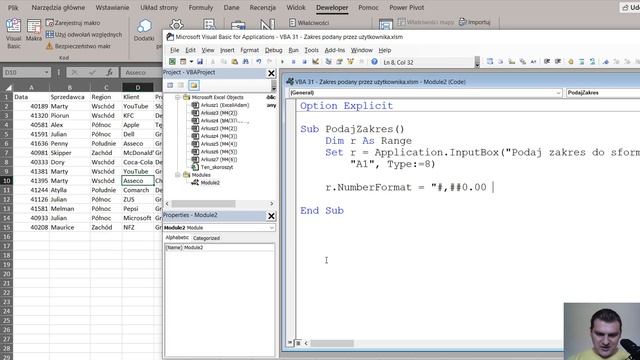Viewport: 640px width, 360px height.
Task: Toggle Folders button in Project panel
Action: (194, 85)
